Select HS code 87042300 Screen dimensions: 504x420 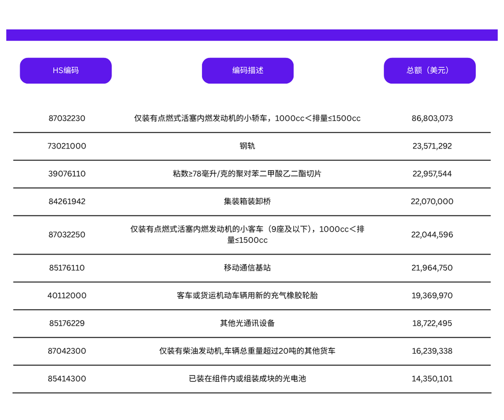pos(67,351)
